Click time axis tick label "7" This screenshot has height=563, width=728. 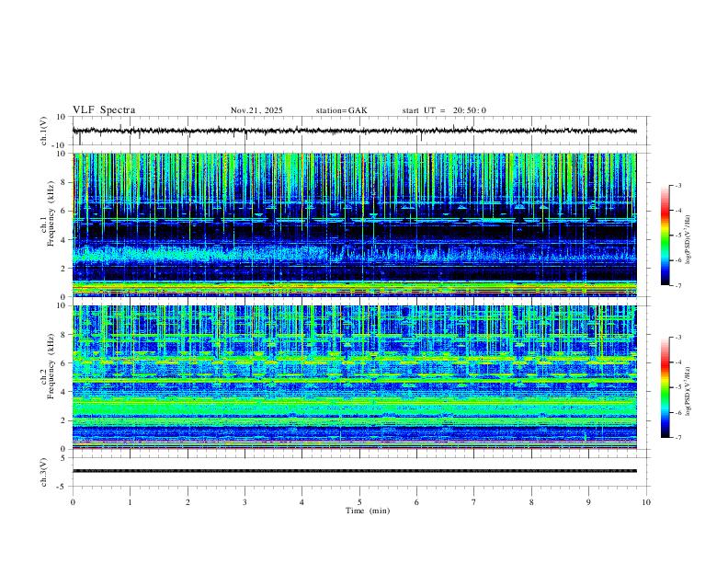[474, 502]
